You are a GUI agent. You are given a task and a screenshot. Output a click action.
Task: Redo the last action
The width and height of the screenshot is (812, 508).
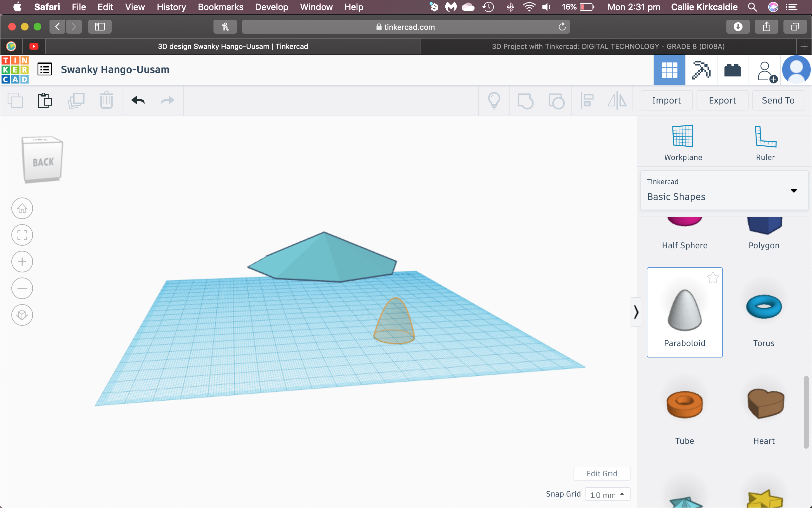click(x=167, y=100)
